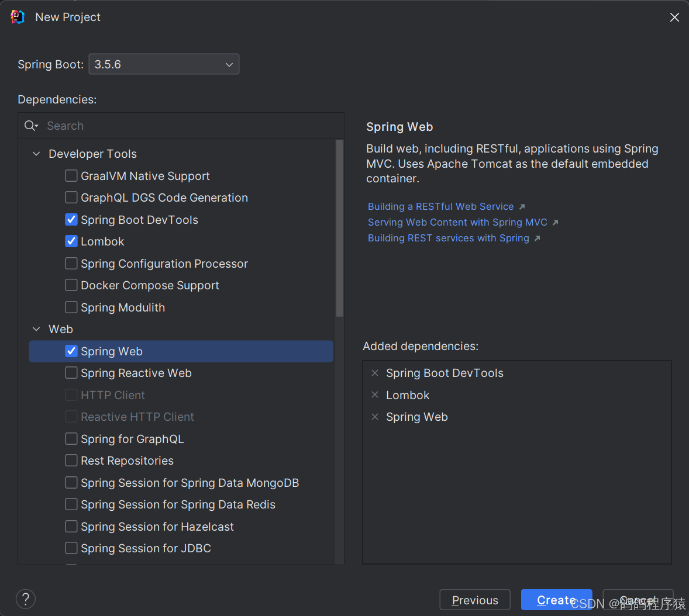Open the help question mark button

coord(26,599)
